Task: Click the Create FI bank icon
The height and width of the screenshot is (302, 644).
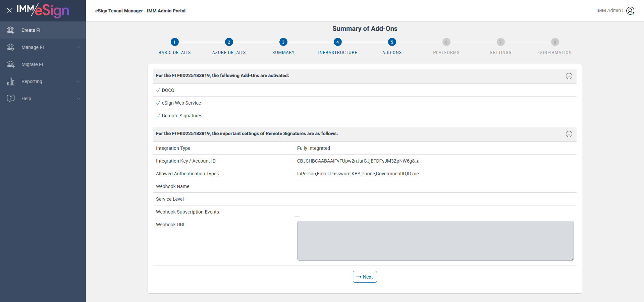Action: click(x=11, y=30)
